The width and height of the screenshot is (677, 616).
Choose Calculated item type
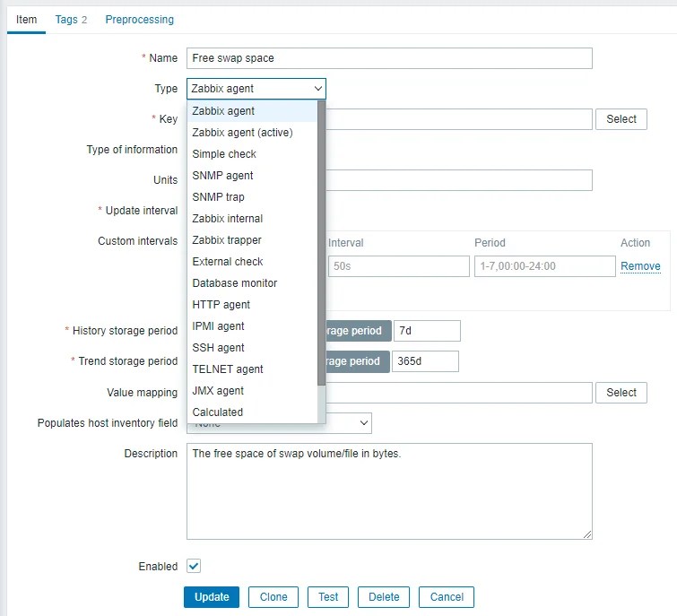coord(252,412)
